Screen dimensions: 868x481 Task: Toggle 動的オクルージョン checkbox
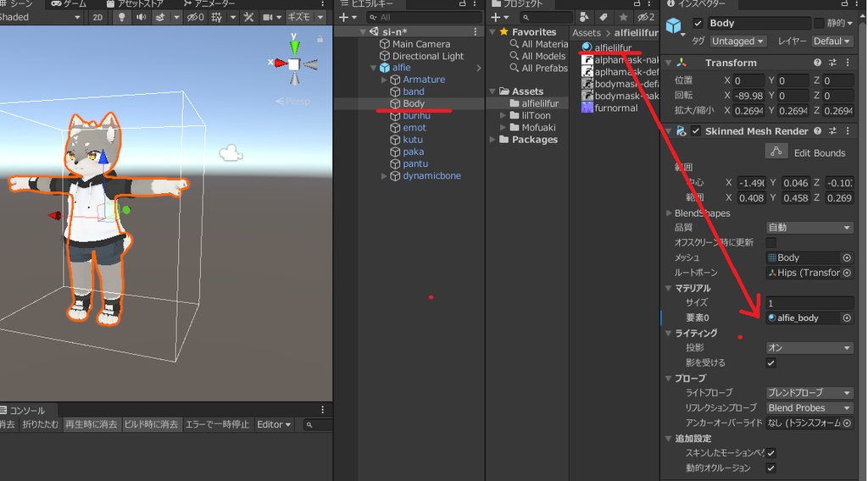tap(771, 467)
